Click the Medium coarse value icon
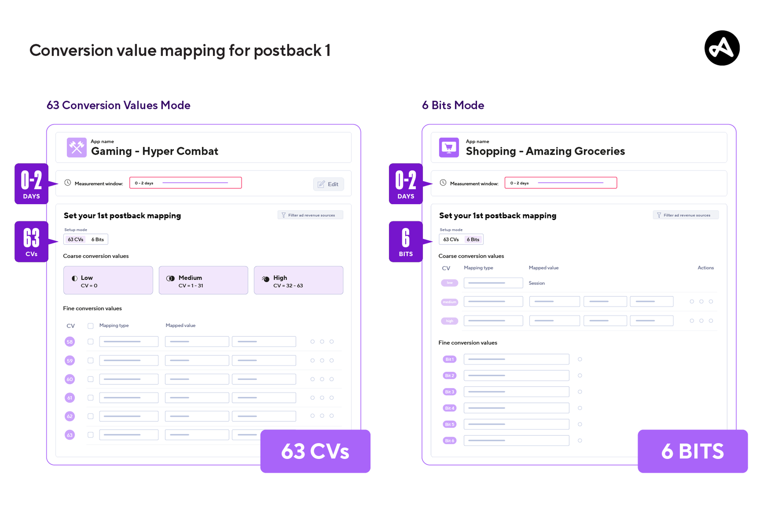763x532 pixels. coord(170,278)
